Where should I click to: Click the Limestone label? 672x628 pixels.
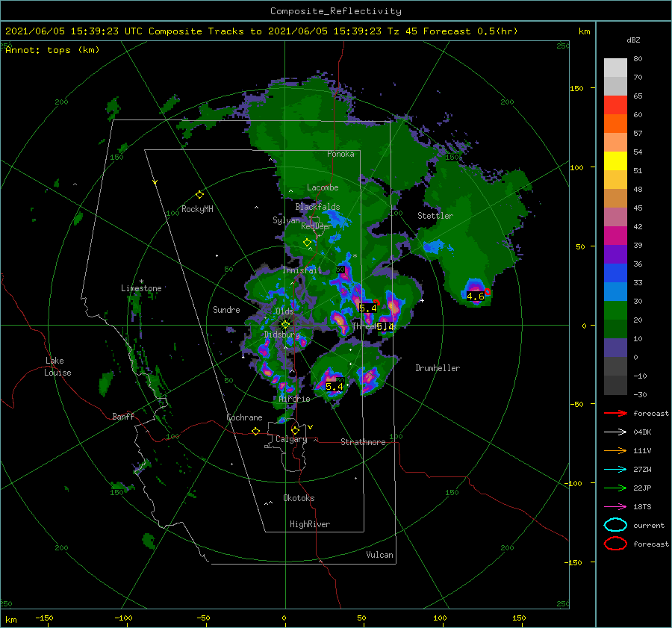tap(141, 288)
